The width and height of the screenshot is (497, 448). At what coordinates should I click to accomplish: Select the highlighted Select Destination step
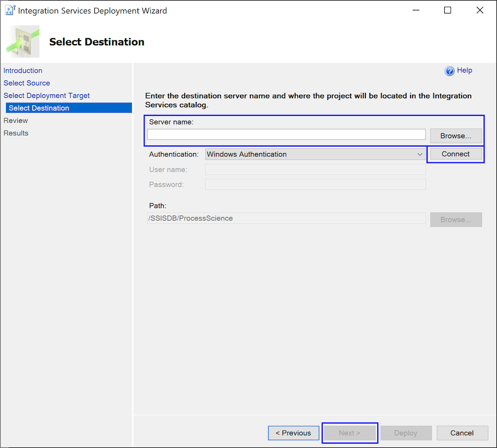69,108
